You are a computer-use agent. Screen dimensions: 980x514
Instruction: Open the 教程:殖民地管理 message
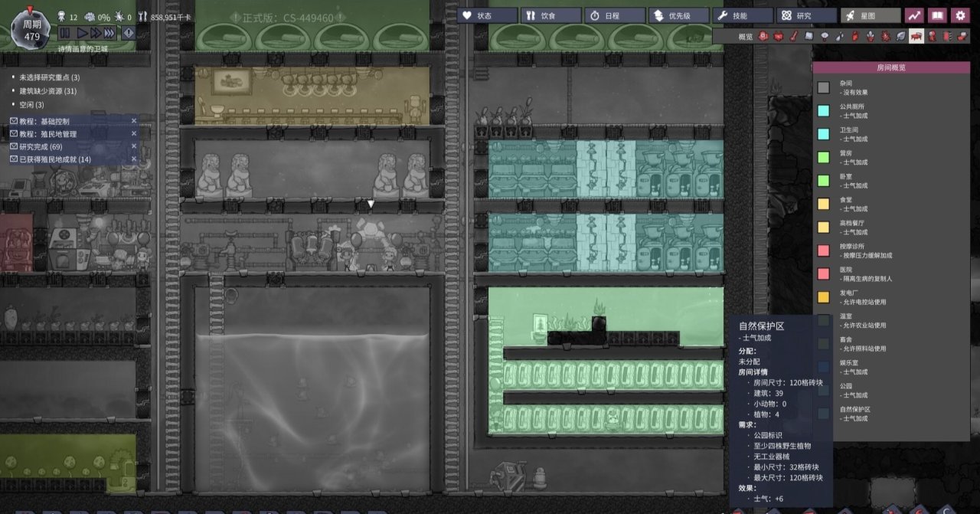73,134
